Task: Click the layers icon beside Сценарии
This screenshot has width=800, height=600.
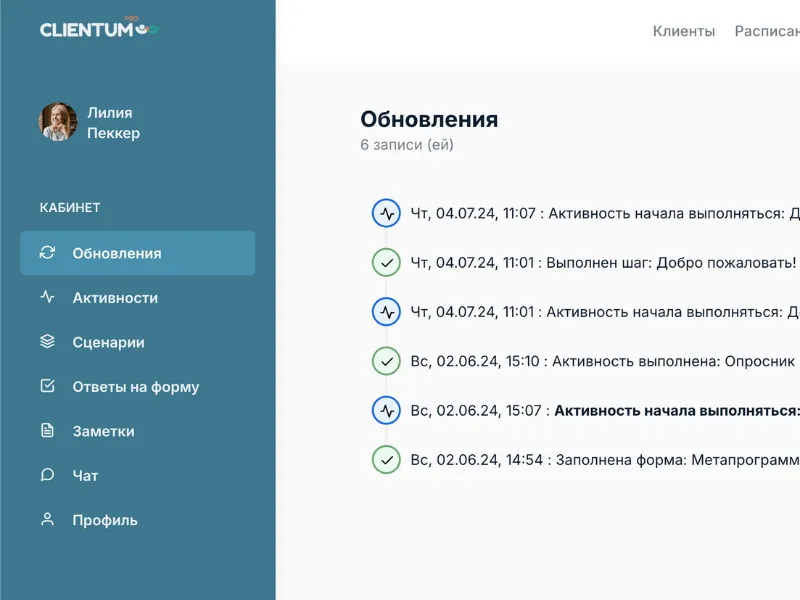Action: [x=47, y=342]
